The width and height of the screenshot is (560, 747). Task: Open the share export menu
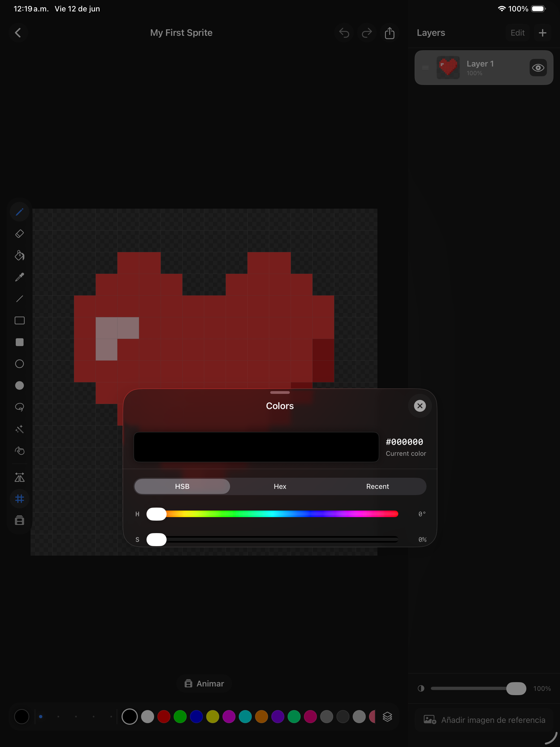tap(390, 33)
